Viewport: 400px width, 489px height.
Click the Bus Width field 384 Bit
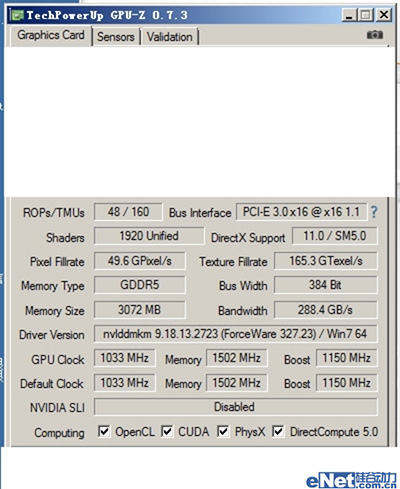[x=326, y=285]
